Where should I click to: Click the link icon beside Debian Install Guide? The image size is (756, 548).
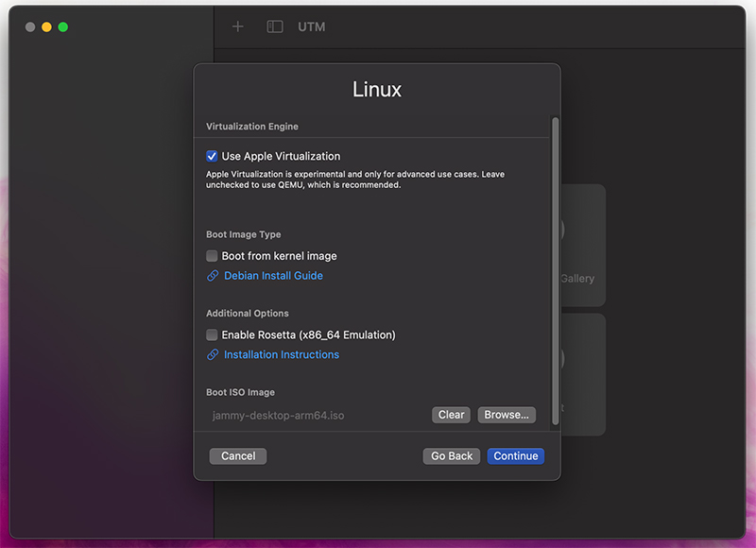pyautogui.click(x=214, y=275)
